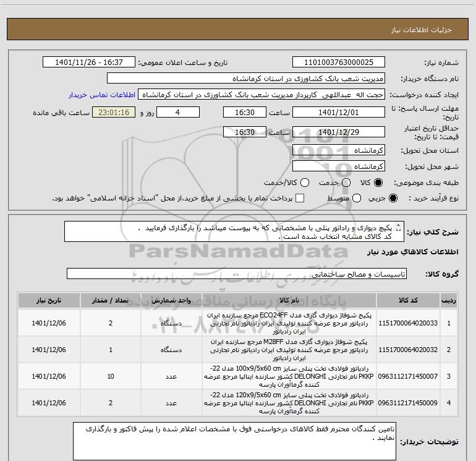Click the delivery city field کرمانشاه

[339, 166]
